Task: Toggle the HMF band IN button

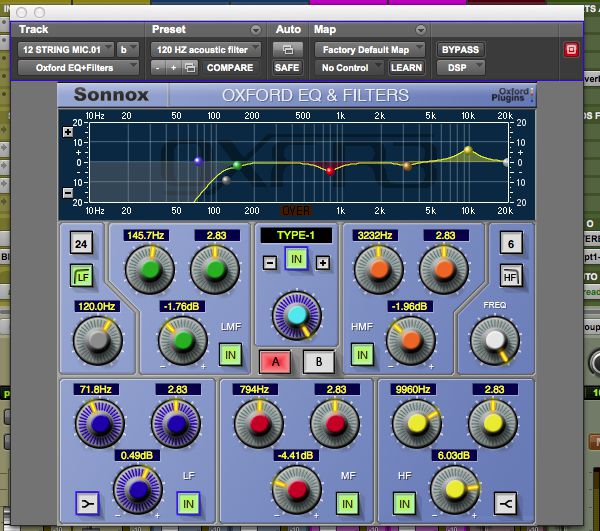Action: 362,355
